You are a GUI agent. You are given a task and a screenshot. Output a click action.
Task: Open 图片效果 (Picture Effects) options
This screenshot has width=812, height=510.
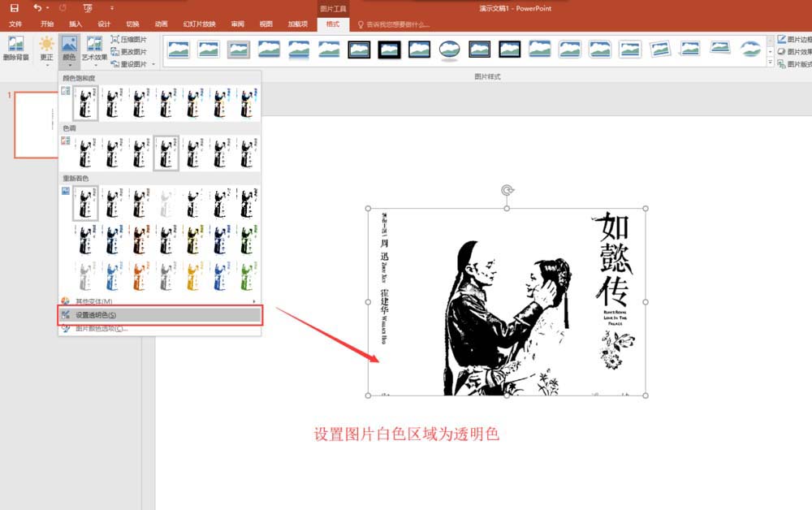coord(796,52)
